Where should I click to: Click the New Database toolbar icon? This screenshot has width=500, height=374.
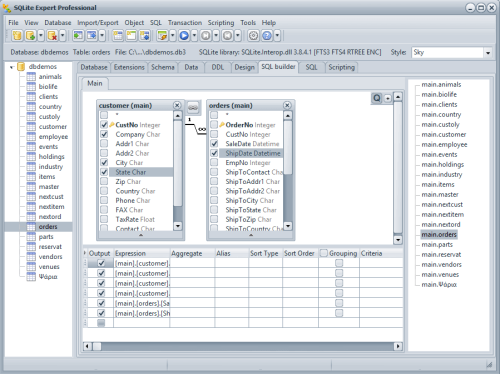(17, 35)
